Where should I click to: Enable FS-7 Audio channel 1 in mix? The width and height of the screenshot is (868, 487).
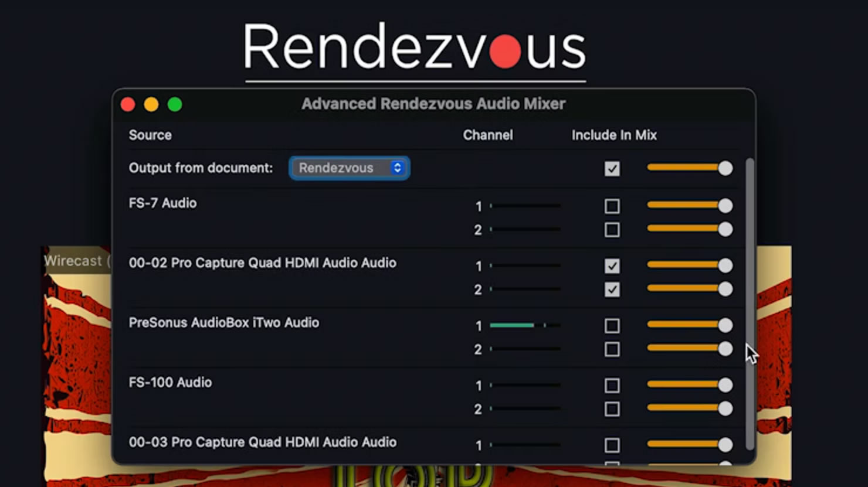tap(612, 206)
